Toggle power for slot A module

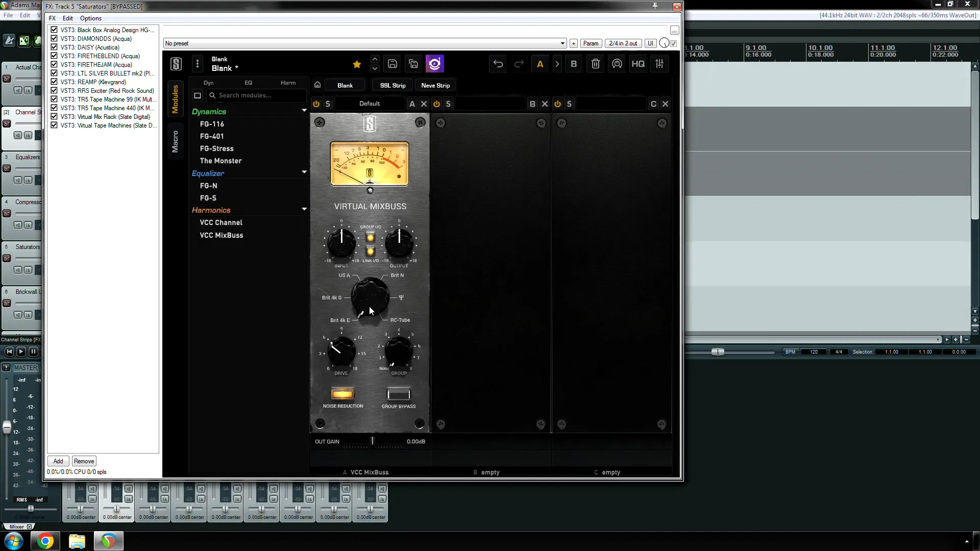[x=316, y=104]
